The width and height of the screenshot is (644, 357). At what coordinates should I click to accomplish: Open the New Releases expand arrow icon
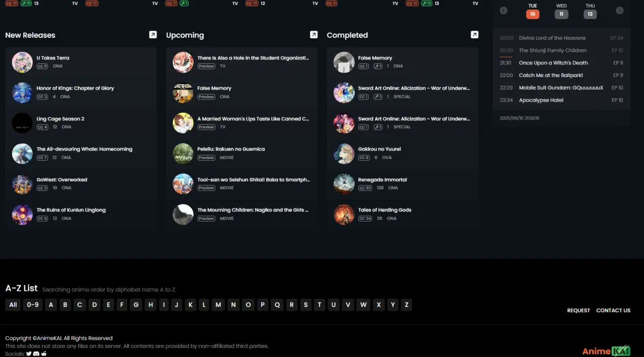click(x=153, y=35)
